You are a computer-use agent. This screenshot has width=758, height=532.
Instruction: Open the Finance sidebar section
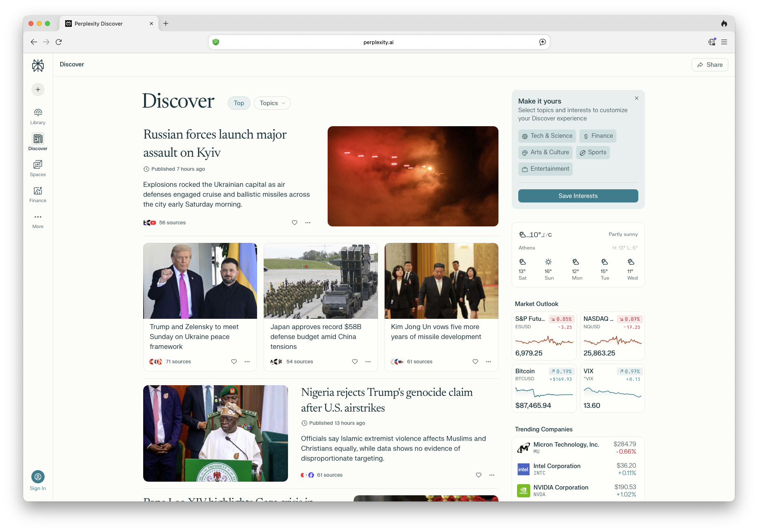click(38, 191)
